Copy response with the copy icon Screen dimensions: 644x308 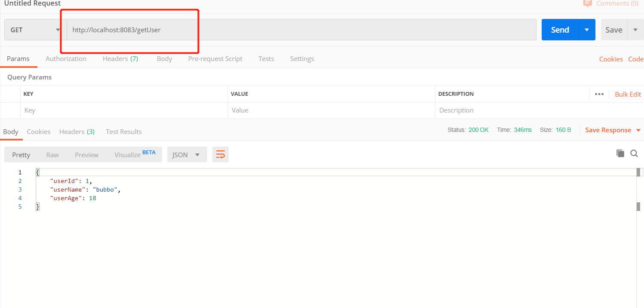click(620, 153)
